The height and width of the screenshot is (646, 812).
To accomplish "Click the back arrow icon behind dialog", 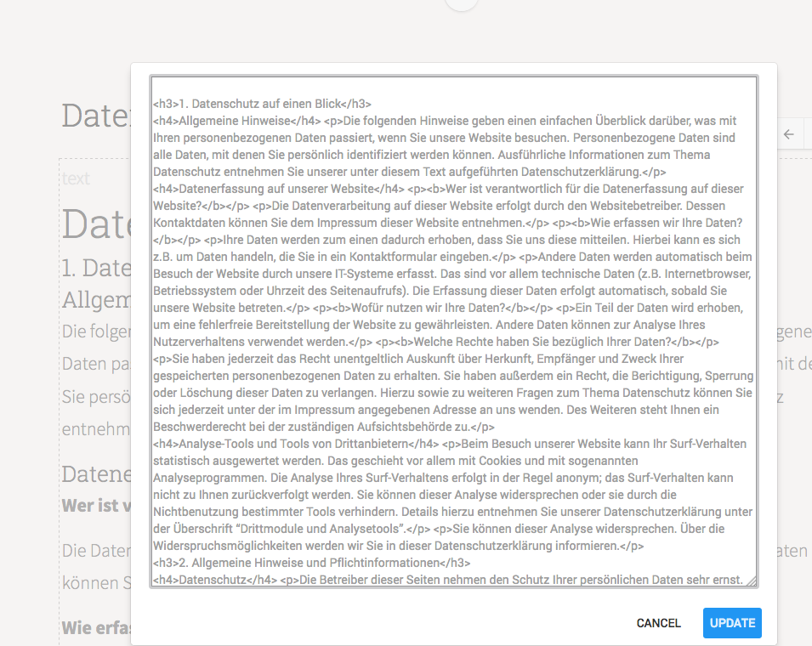I will coord(788,134).
